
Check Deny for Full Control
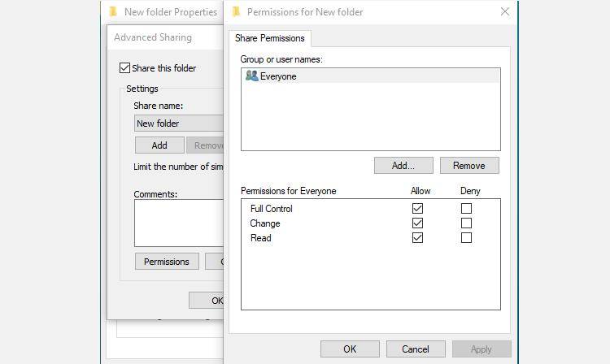[x=466, y=209]
